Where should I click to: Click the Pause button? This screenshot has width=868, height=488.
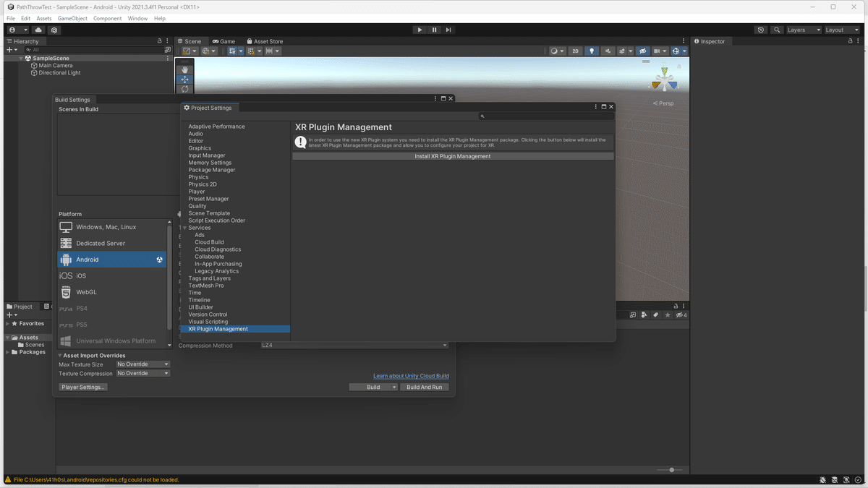click(x=434, y=30)
